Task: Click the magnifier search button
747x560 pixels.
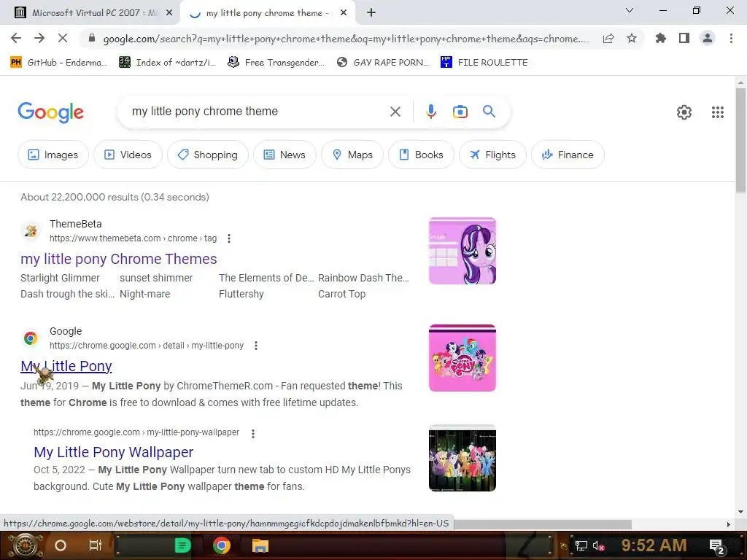Action: (489, 112)
